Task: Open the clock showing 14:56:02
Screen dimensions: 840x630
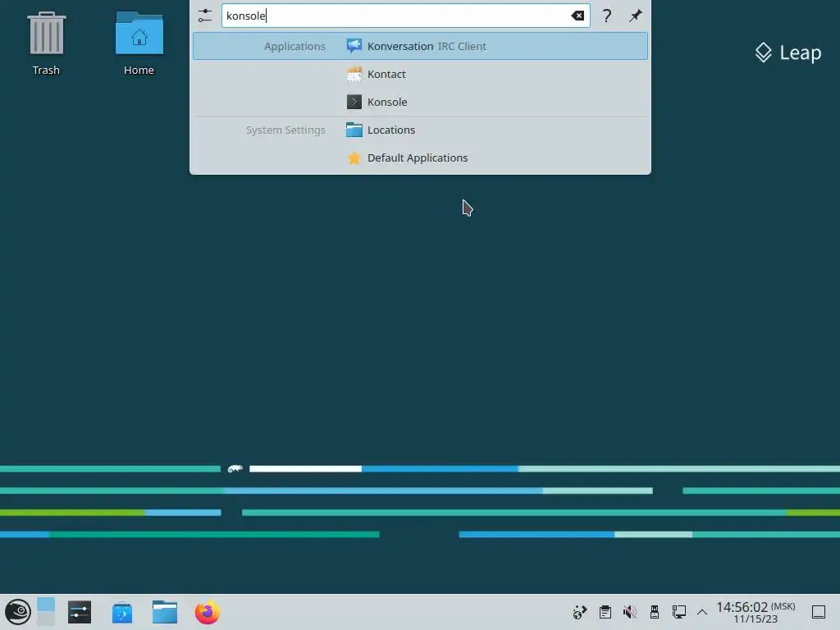Action: click(756, 612)
